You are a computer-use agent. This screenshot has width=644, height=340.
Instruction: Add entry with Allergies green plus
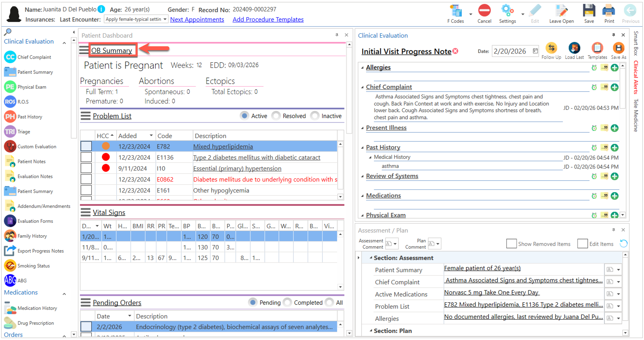pyautogui.click(x=614, y=68)
